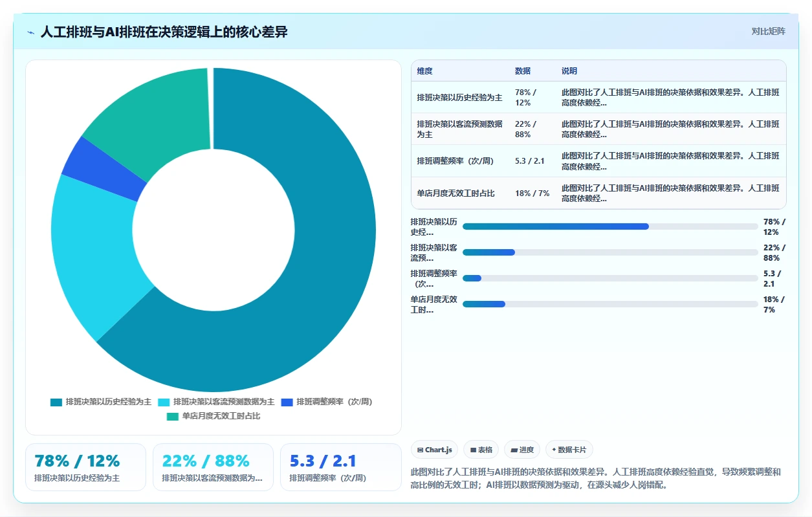This screenshot has width=812, height=517.
Task: Click table value 78% / 12%
Action: [x=525, y=98]
